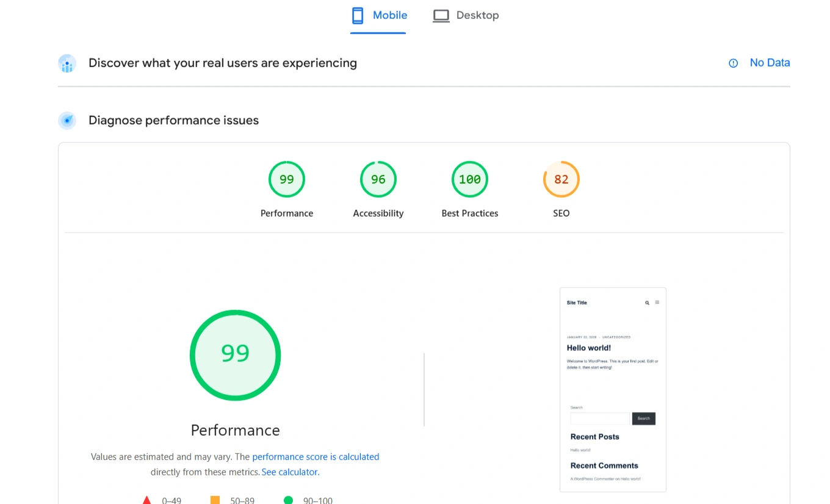Switch to the Mobile tab

coord(378,16)
